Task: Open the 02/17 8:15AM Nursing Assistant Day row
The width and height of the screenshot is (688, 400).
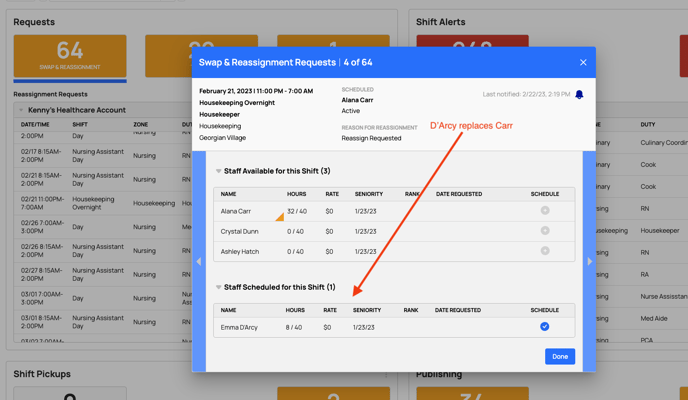Action: pos(105,156)
